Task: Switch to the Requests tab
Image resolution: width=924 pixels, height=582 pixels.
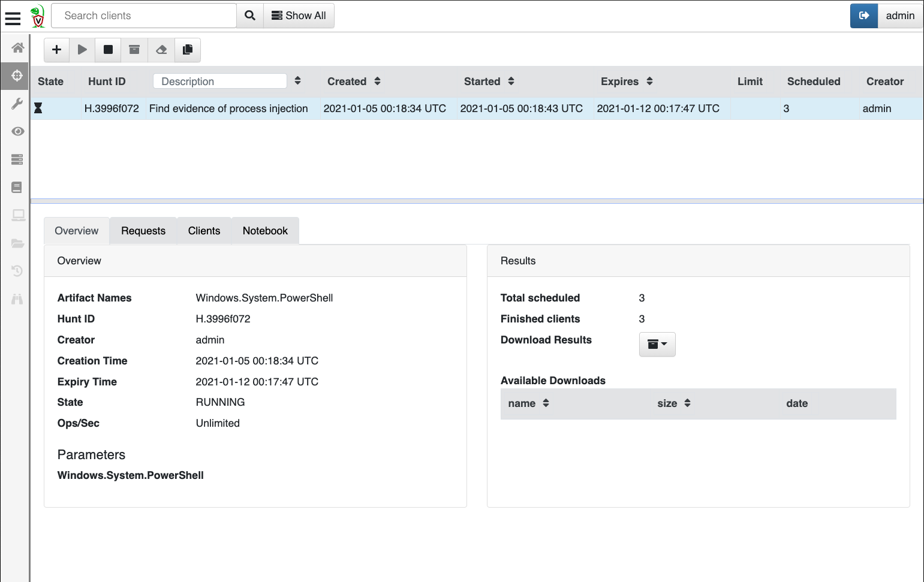Action: point(143,231)
